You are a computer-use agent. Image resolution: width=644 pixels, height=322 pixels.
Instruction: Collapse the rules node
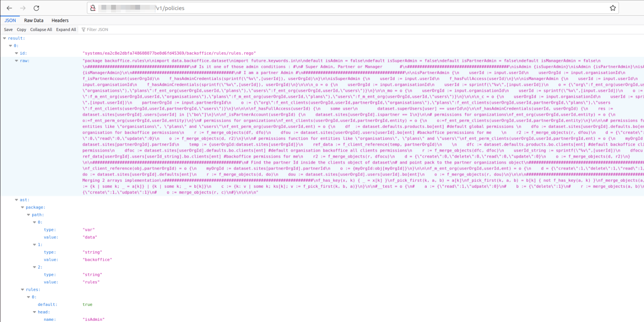(23, 290)
